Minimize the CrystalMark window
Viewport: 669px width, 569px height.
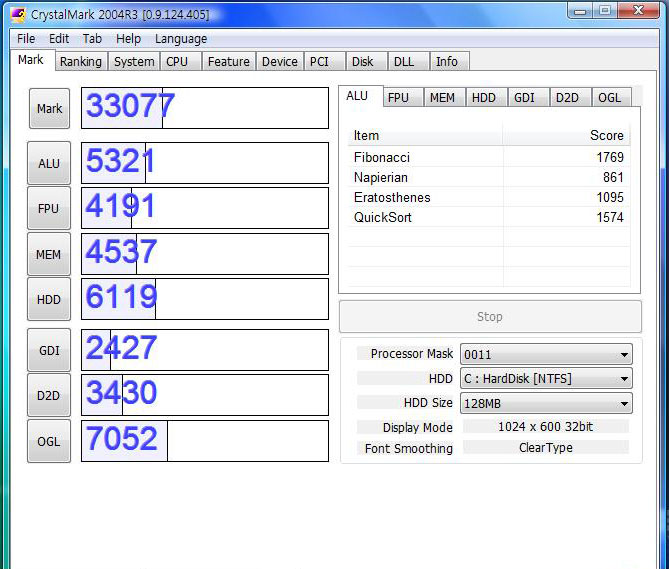580,11
